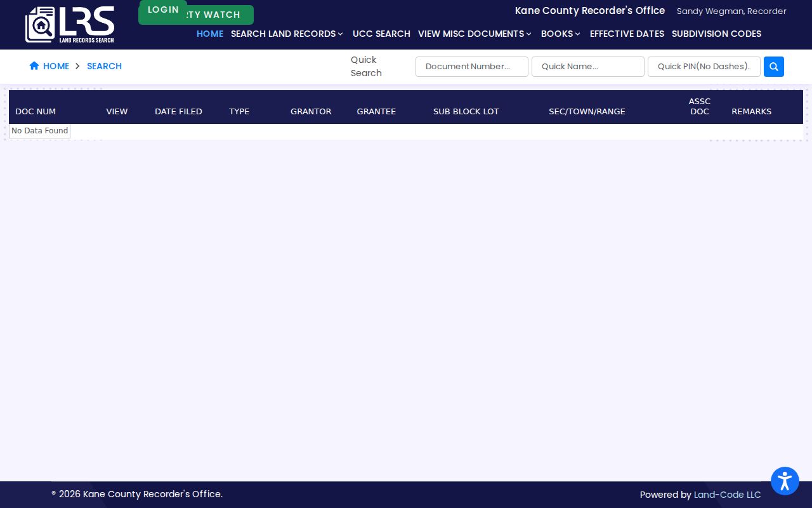
Task: Sort by the DOC NUM column header
Action: pos(36,111)
